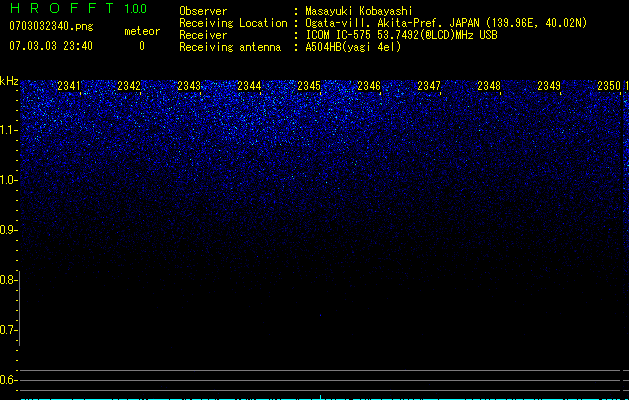Click the meteor count value 0

point(142,46)
